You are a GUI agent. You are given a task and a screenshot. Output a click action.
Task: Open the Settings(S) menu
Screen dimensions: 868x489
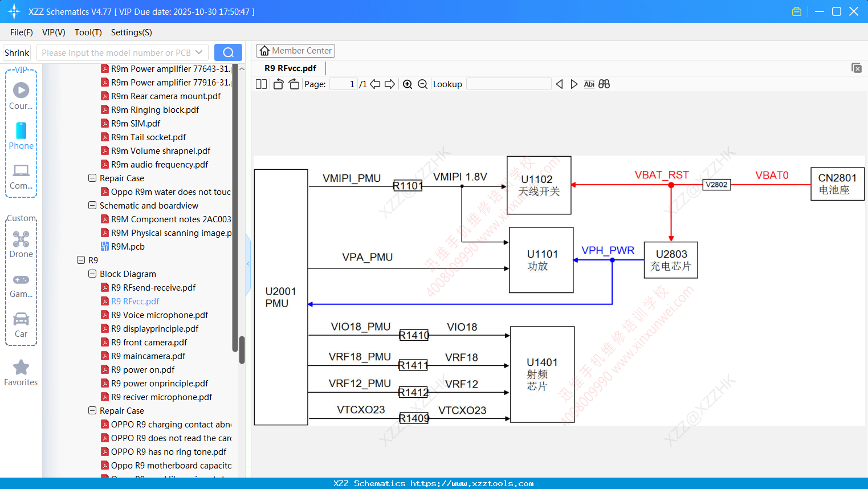[x=132, y=32]
